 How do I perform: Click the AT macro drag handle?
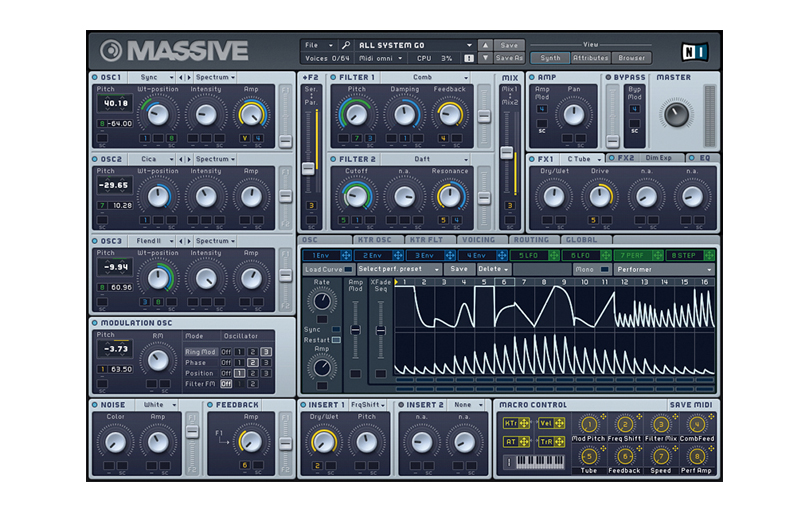coord(524,442)
